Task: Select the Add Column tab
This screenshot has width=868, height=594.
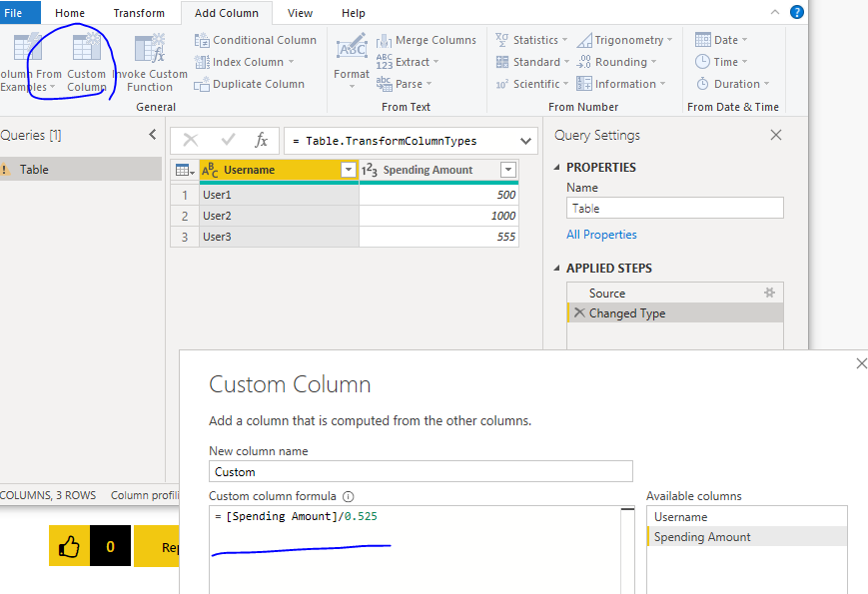Action: point(227,13)
